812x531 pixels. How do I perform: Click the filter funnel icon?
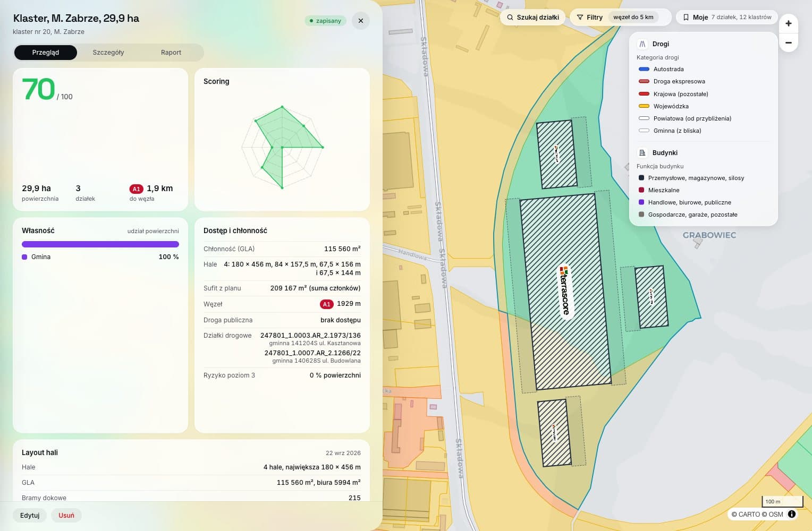coord(580,18)
